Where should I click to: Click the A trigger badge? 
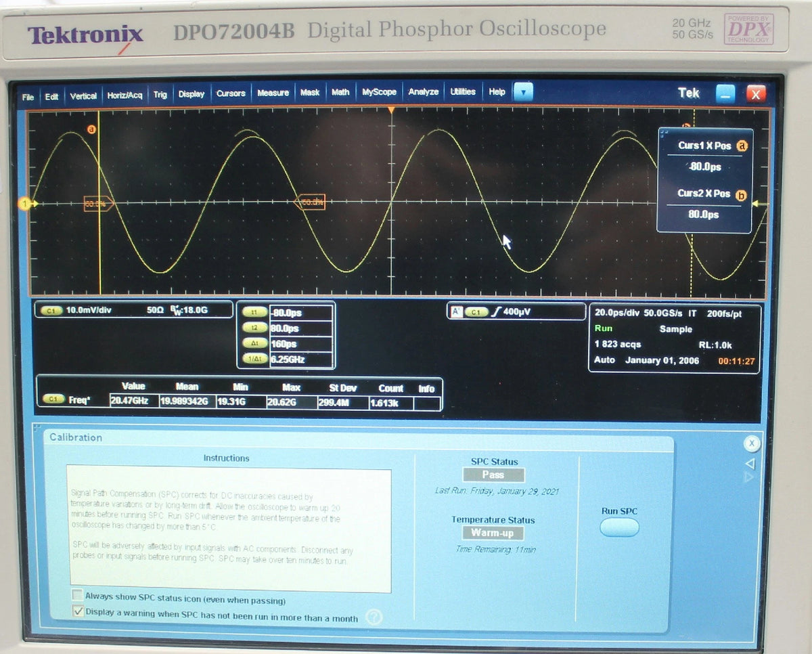pos(456,312)
